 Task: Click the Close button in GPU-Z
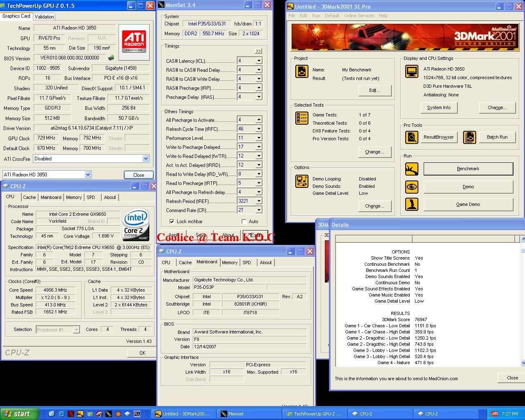[139, 175]
